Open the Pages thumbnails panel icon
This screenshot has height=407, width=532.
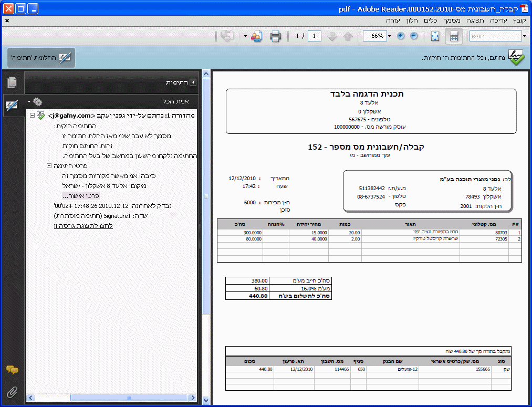pyautogui.click(x=12, y=82)
